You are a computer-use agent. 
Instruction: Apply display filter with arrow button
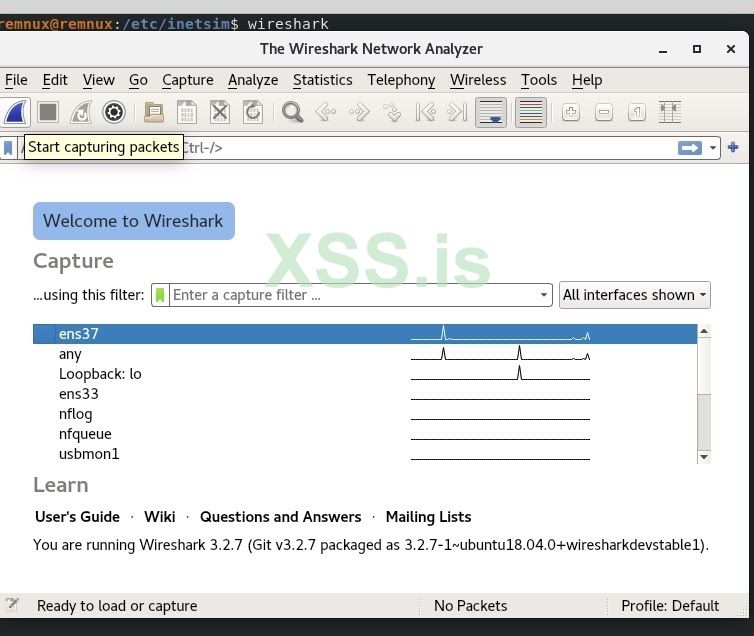(690, 148)
